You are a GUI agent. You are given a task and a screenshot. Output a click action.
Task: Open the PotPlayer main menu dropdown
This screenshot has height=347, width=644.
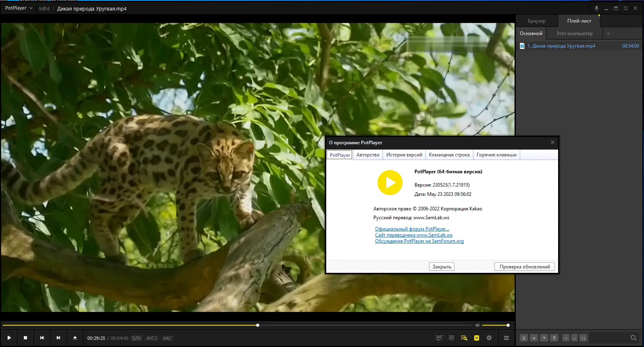pos(19,8)
